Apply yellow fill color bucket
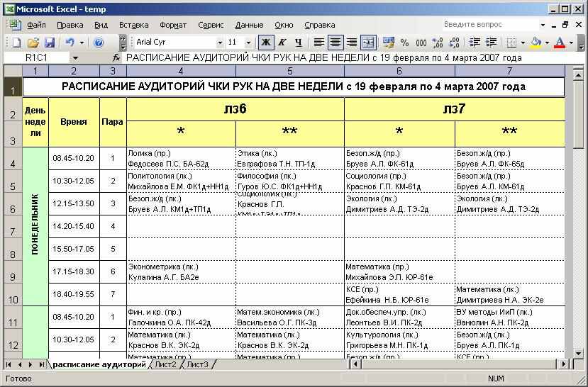 point(536,43)
